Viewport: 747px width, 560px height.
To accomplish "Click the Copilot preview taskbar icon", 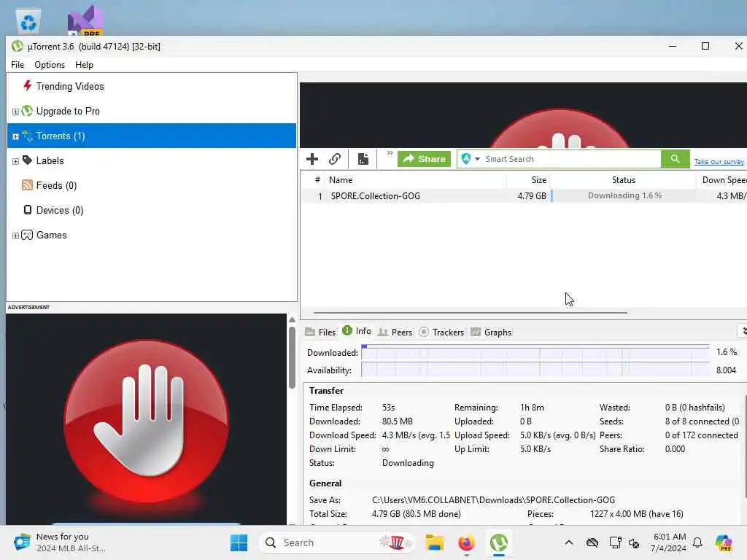I will (724, 542).
